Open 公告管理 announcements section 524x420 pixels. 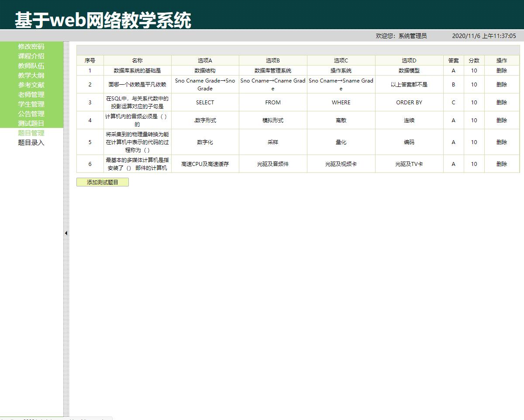pos(31,114)
